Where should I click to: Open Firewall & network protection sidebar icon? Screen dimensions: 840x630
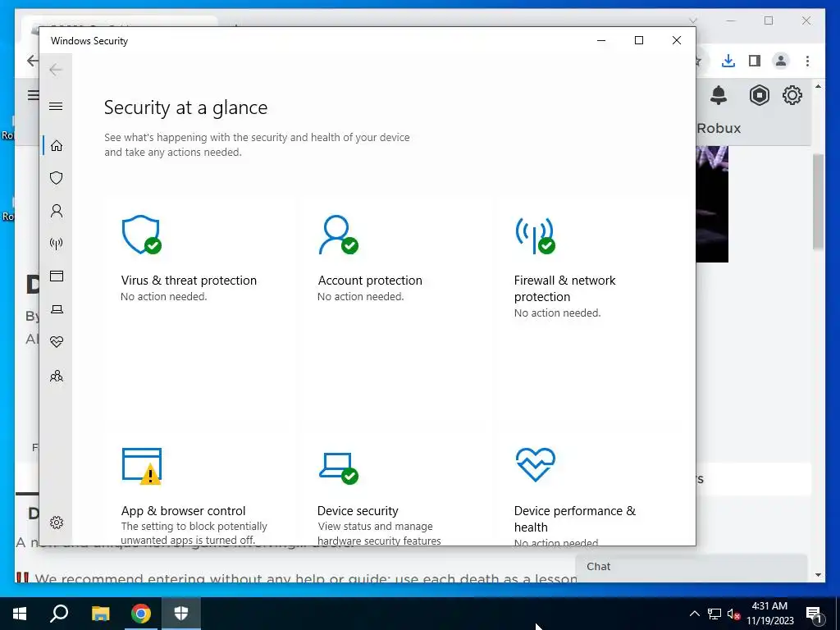pos(57,244)
